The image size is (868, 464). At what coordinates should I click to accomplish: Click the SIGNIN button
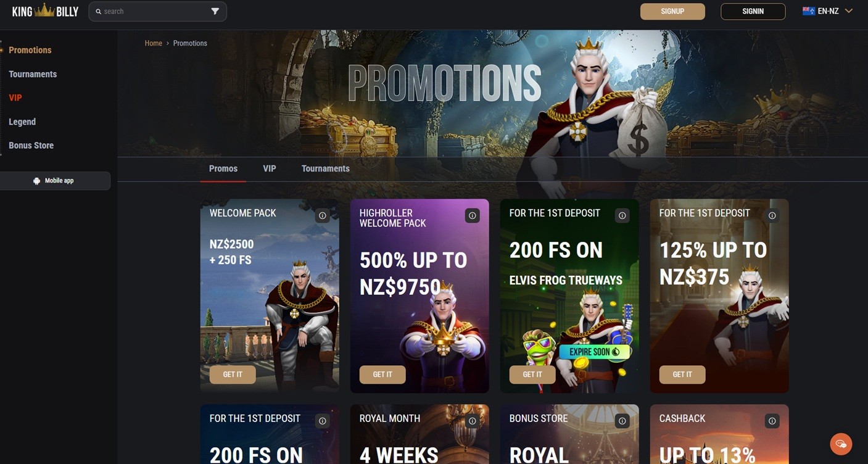[753, 11]
